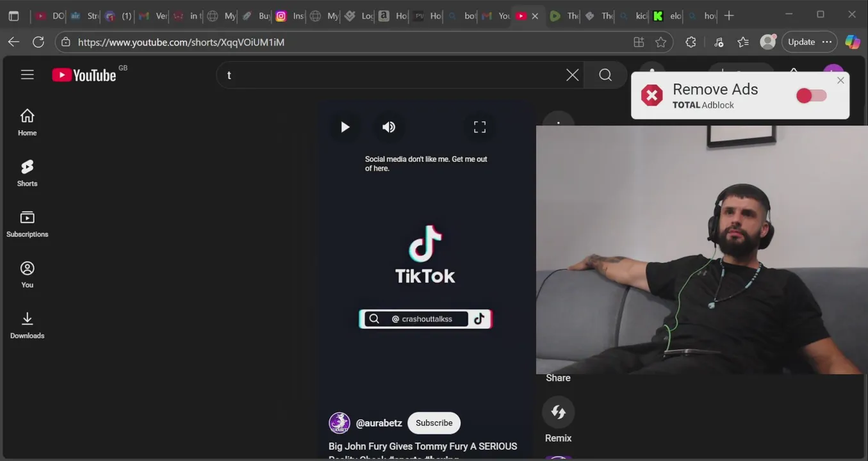The width and height of the screenshot is (868, 461).
Task: Open the Favorites list toolbar icon
Action: click(743, 42)
